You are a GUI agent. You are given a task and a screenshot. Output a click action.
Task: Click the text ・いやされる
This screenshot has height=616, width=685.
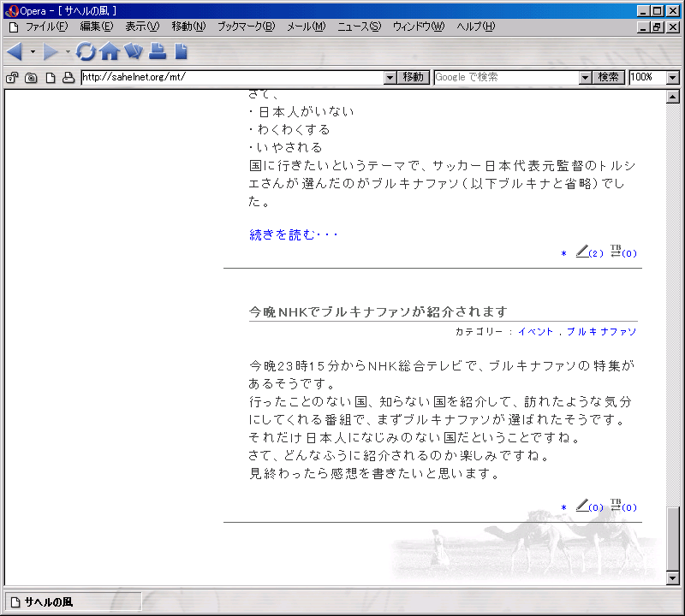(x=286, y=147)
